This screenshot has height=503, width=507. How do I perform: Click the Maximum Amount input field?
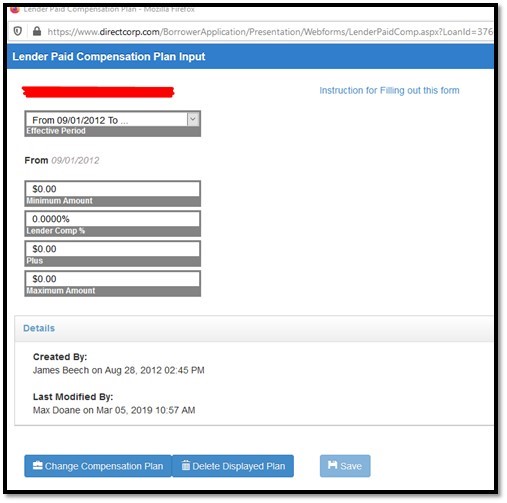tap(113, 279)
